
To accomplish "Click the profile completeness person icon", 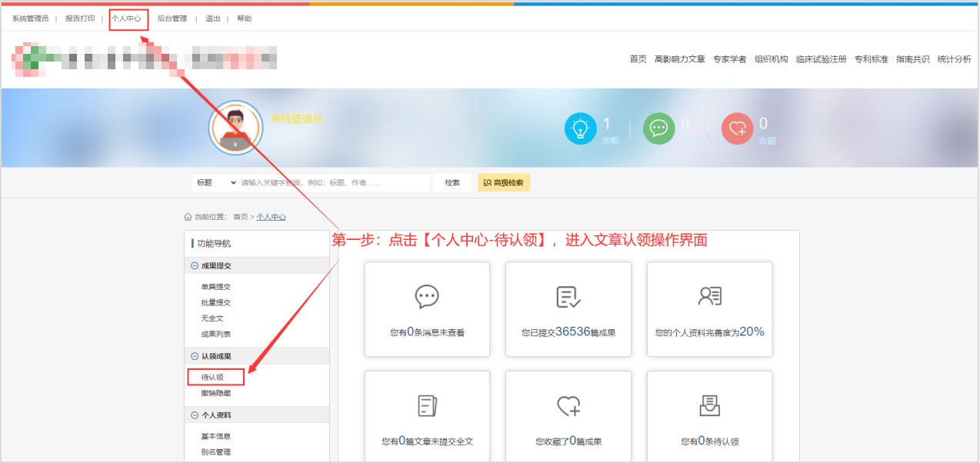I will click(x=709, y=297).
